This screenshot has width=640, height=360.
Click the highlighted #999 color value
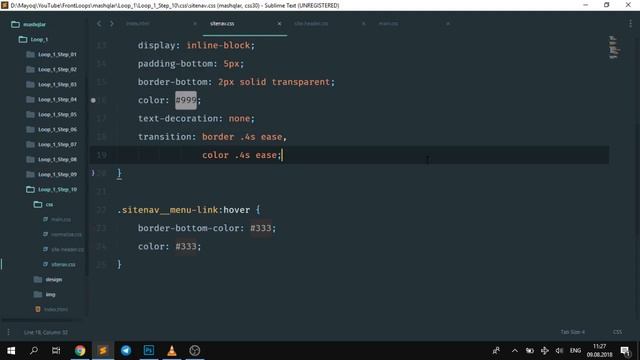click(186, 100)
